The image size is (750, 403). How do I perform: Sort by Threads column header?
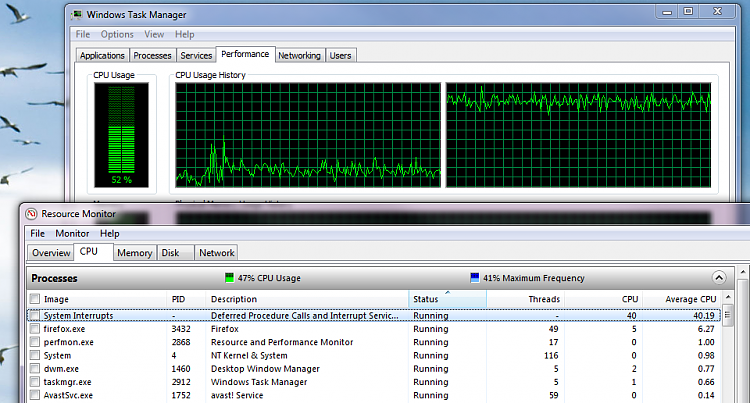pos(526,299)
